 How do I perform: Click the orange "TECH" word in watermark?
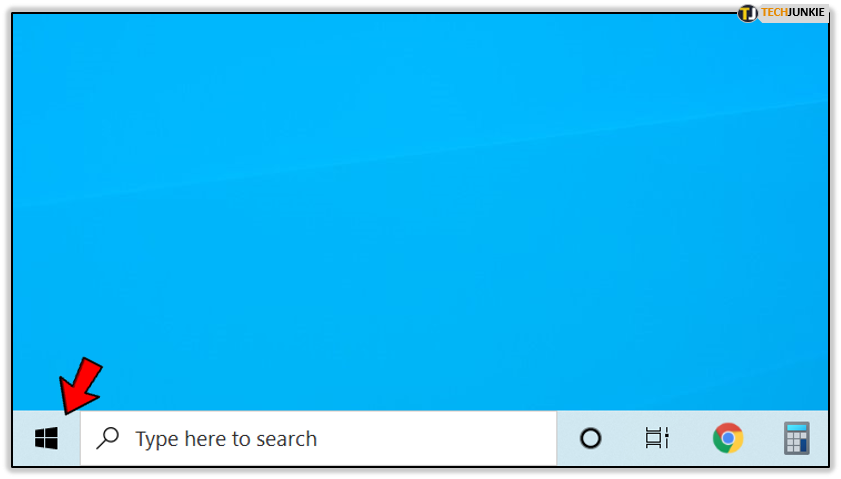click(x=774, y=12)
